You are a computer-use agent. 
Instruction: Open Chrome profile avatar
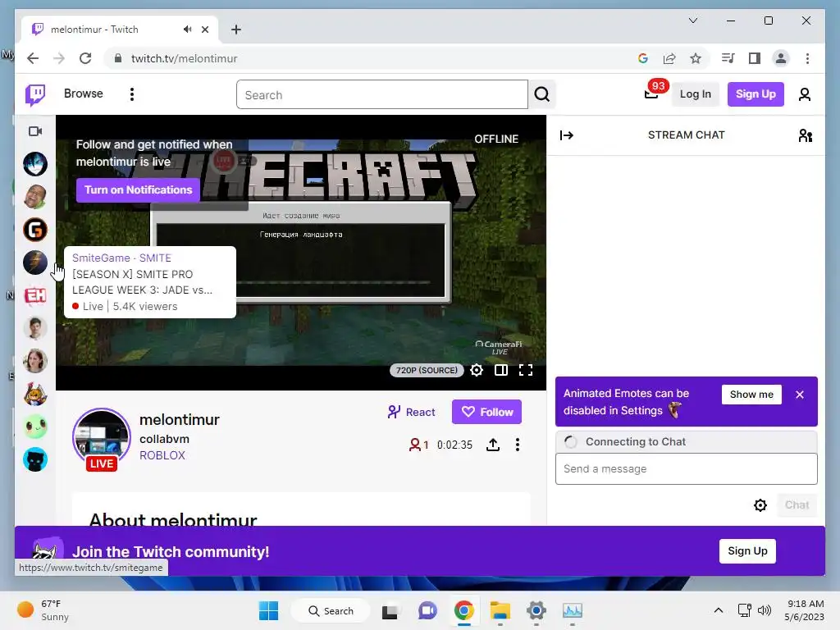(781, 58)
